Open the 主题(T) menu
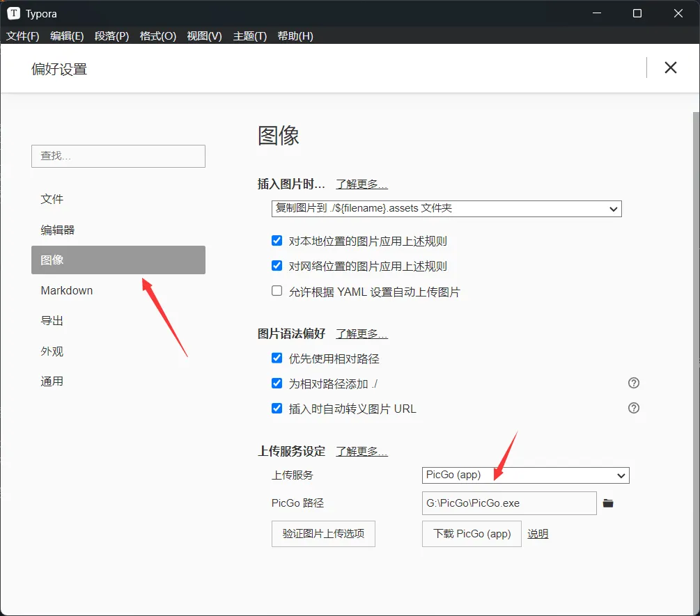The image size is (700, 616). (249, 35)
